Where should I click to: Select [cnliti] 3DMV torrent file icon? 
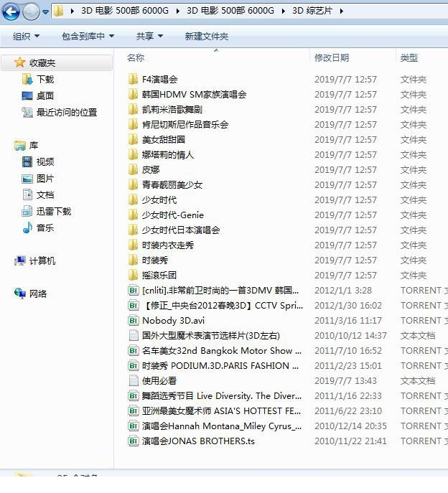(x=134, y=290)
